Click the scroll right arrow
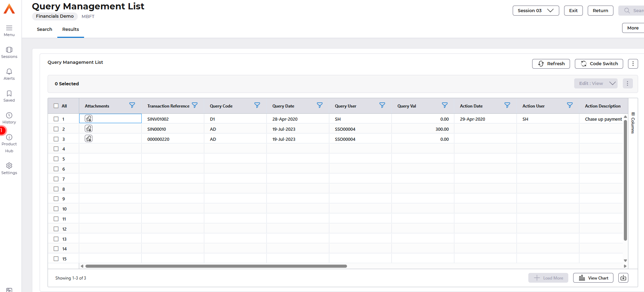The image size is (644, 292). (625, 266)
